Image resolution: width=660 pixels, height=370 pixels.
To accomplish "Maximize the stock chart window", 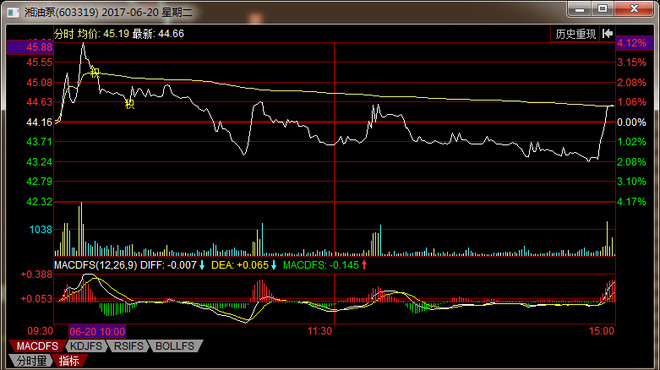I will point(603,9).
